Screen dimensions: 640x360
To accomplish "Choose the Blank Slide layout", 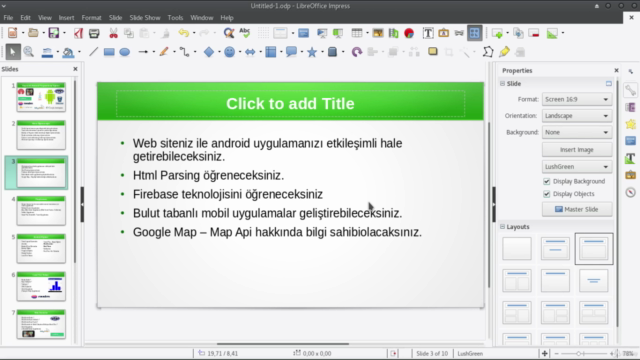I will pyautogui.click(x=517, y=249).
